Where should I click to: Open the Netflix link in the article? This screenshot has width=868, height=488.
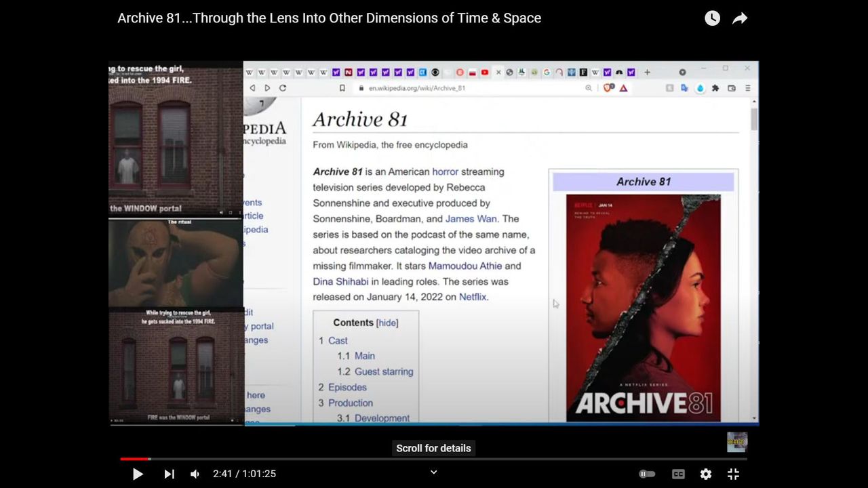(472, 297)
